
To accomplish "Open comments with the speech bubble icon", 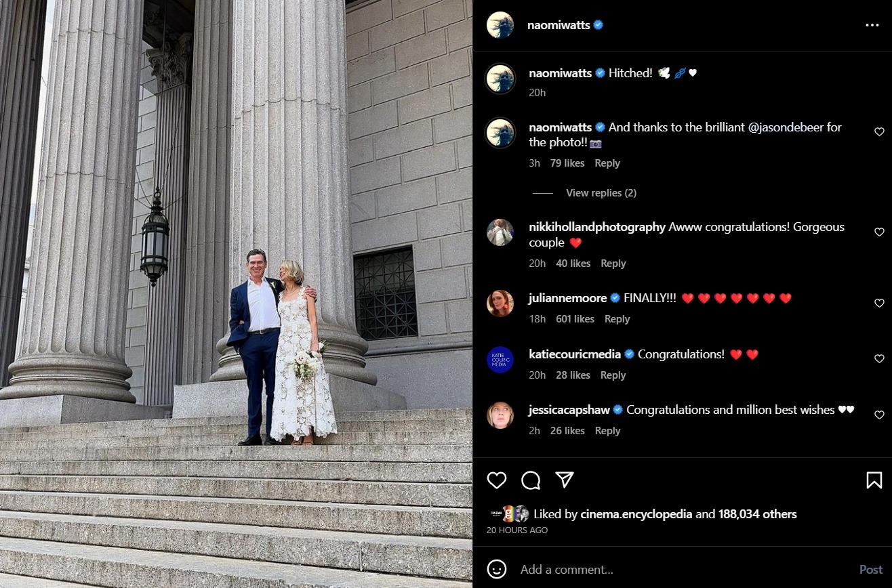I will click(531, 480).
